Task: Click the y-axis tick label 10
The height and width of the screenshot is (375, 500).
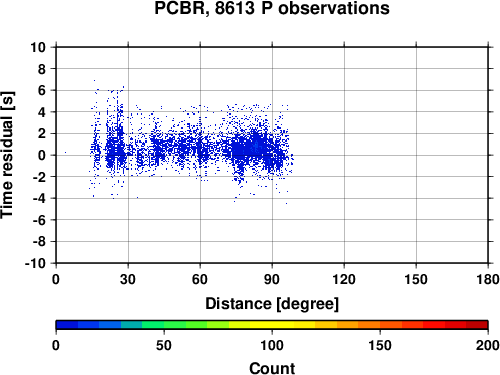Action: point(38,47)
